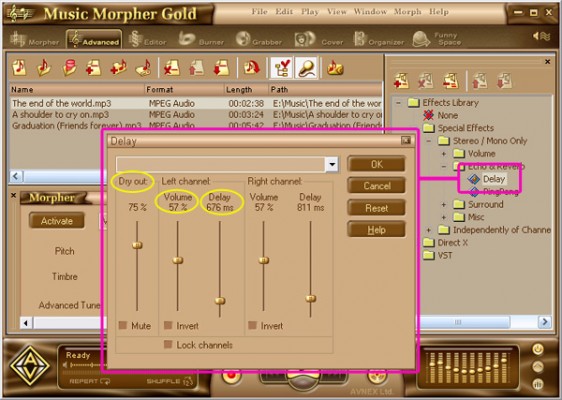Switch to the Grabber module tab
The image size is (562, 400).
pos(259,39)
